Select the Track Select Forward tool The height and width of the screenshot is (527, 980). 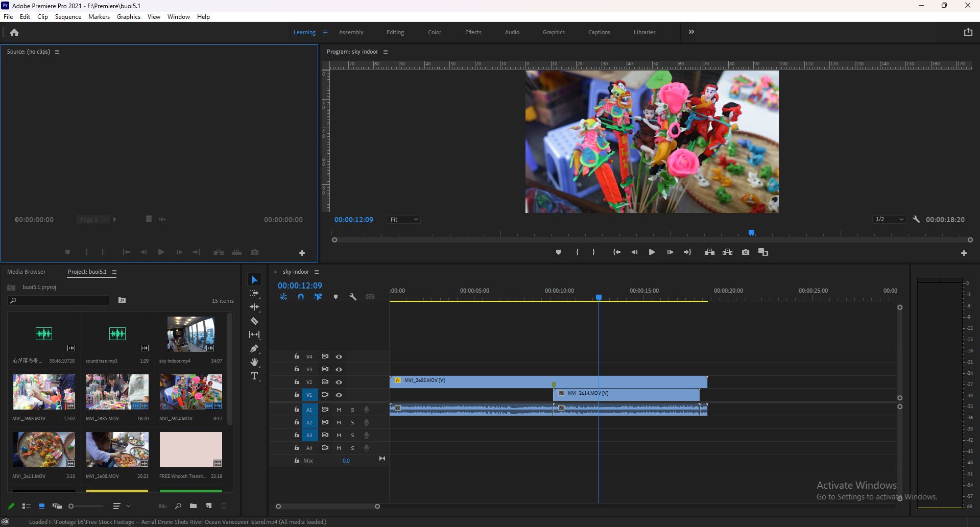click(x=254, y=293)
